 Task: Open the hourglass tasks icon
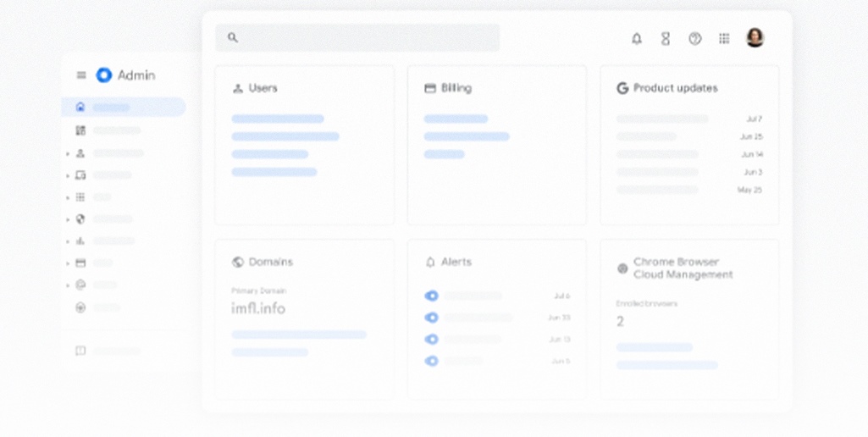coord(666,38)
